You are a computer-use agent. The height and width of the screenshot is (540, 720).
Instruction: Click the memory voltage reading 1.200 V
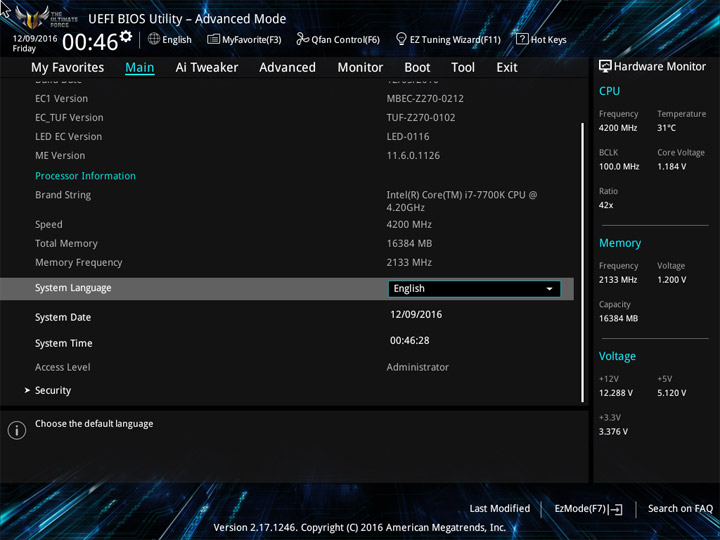(672, 280)
